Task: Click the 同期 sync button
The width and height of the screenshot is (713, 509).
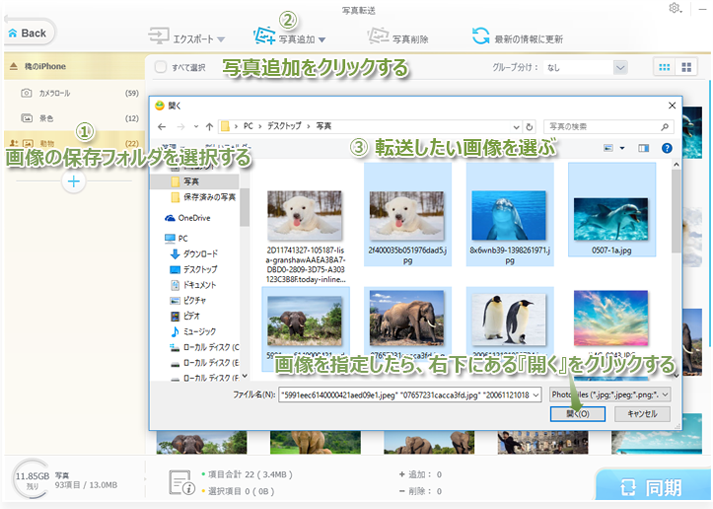Action: 652,487
